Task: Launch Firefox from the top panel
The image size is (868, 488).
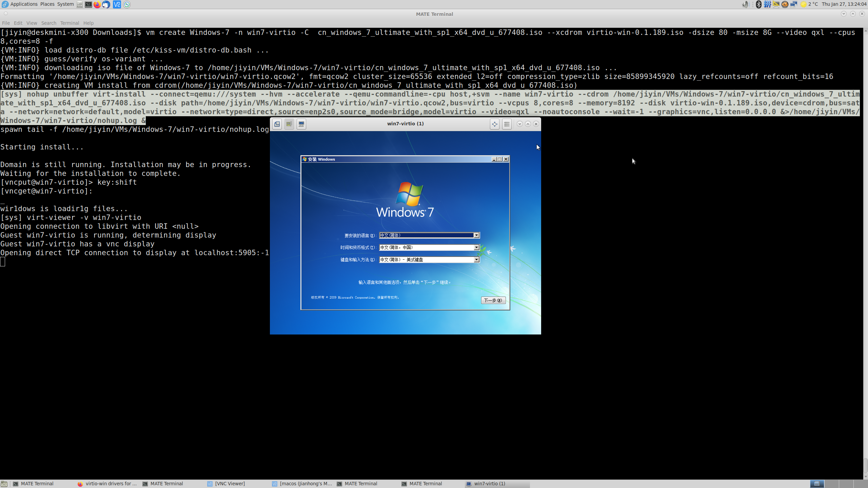Action: (x=97, y=4)
